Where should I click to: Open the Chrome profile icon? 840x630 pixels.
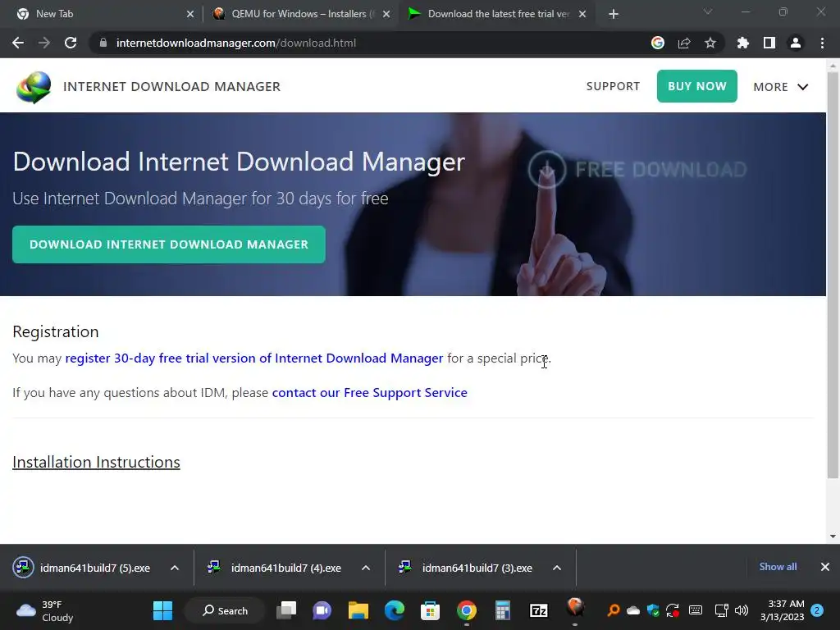tap(796, 43)
